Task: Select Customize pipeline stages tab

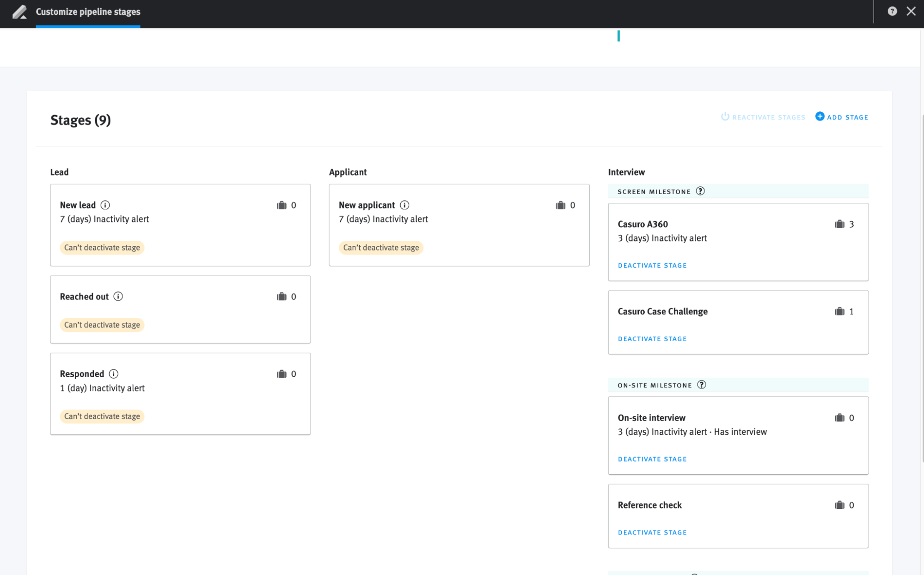Action: tap(88, 12)
